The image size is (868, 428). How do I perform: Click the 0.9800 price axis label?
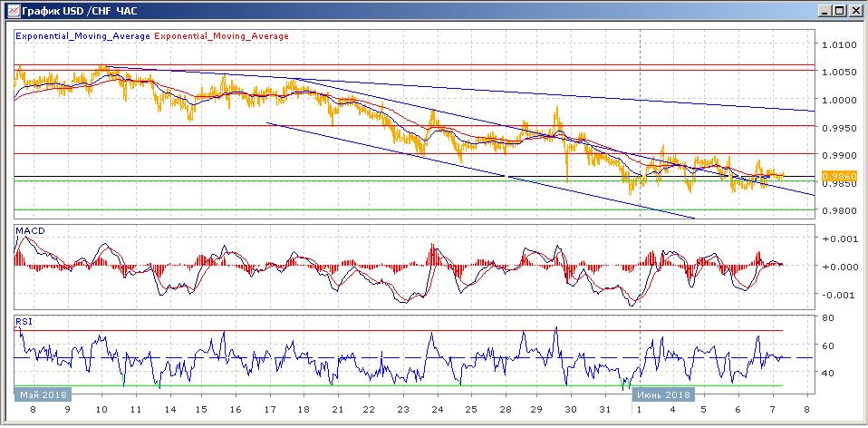[838, 210]
